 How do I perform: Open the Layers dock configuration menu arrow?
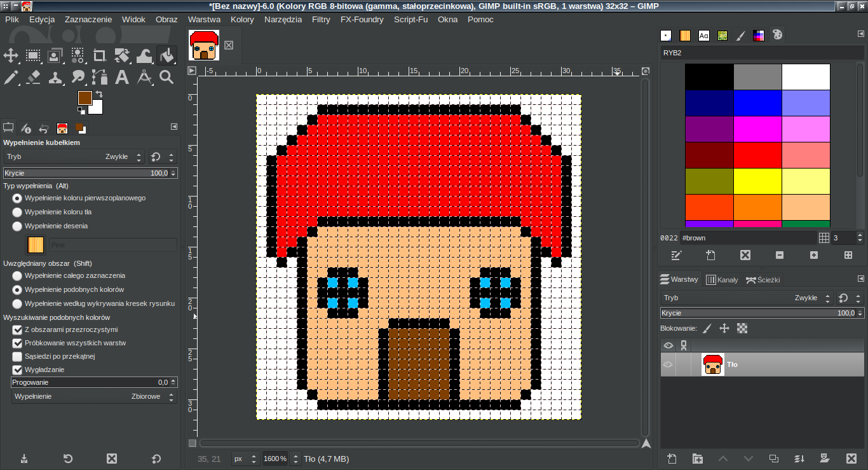860,279
